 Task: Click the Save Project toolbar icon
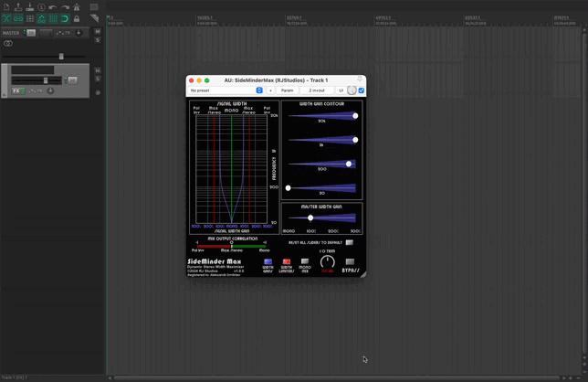(x=29, y=6)
